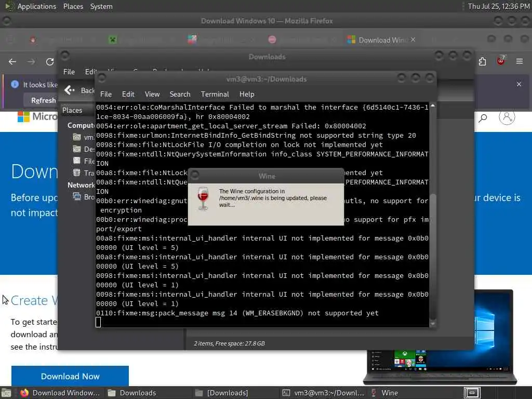Click the info icon in notification bar
The width and height of the screenshot is (532, 399).
point(15,84)
